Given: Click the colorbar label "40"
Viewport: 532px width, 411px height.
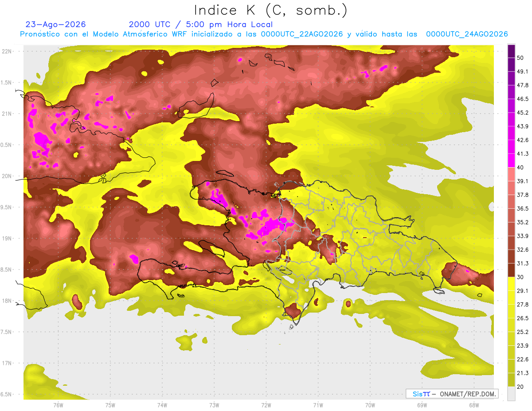Looking at the screenshot, I should [521, 168].
